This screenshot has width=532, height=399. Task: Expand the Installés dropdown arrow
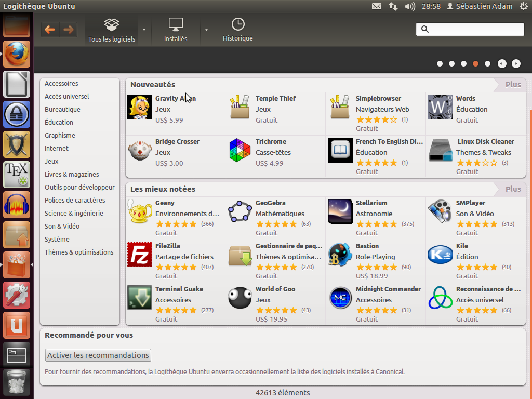click(206, 30)
